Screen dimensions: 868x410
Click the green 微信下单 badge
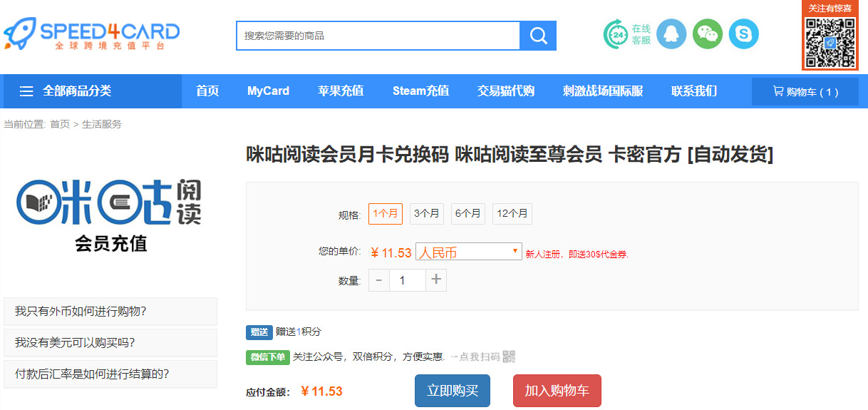click(x=268, y=357)
